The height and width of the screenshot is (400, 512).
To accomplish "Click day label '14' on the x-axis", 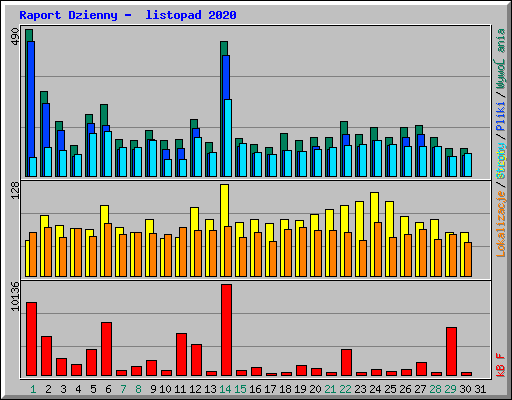I will point(225,389).
